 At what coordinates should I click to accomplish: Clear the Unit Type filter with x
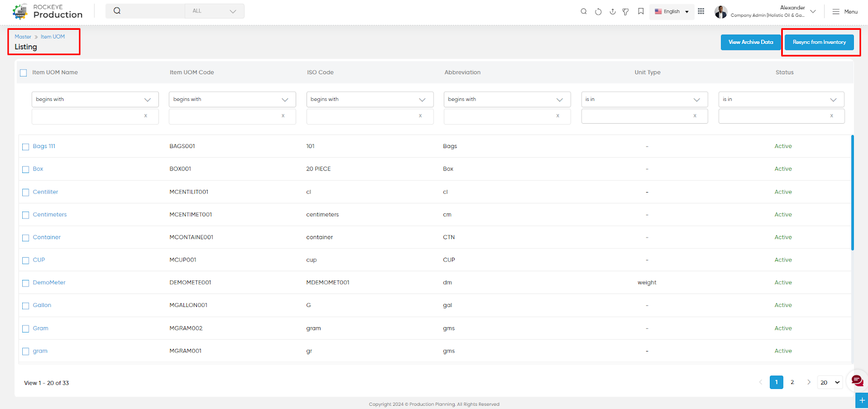(694, 116)
